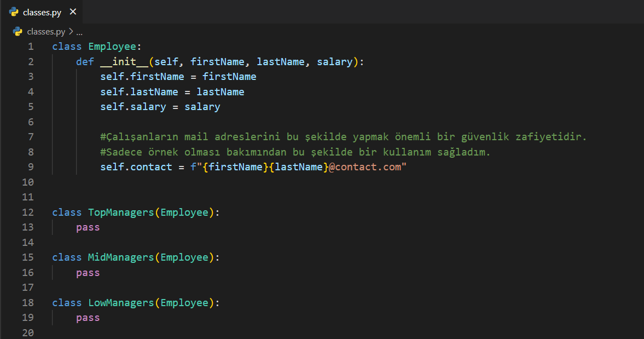Click the TopManagers class name

(x=121, y=212)
